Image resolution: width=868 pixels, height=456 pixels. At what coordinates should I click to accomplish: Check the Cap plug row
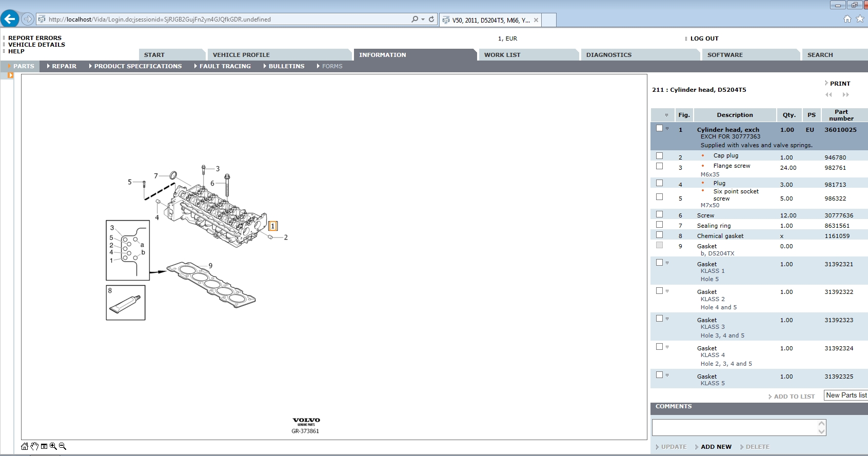coord(659,155)
